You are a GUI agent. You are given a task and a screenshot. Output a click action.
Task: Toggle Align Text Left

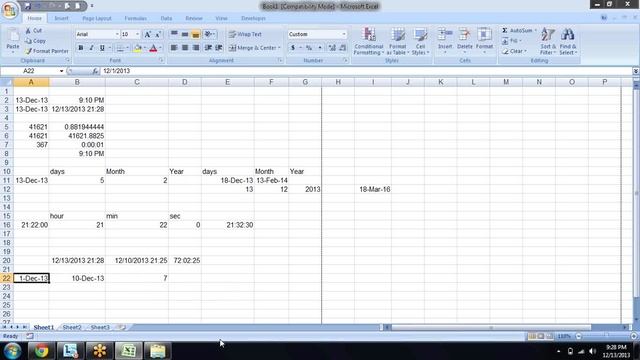pyautogui.click(x=174, y=48)
